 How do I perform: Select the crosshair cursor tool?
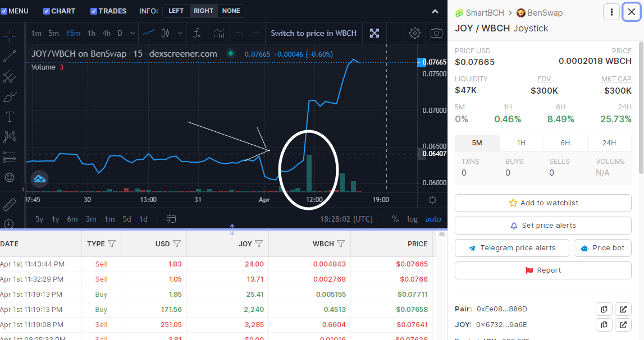10,36
